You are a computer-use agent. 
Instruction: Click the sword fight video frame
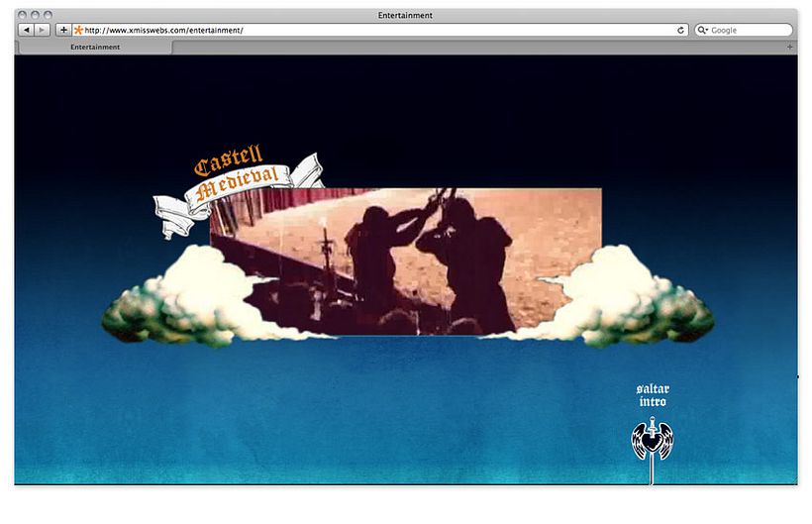[x=405, y=262]
